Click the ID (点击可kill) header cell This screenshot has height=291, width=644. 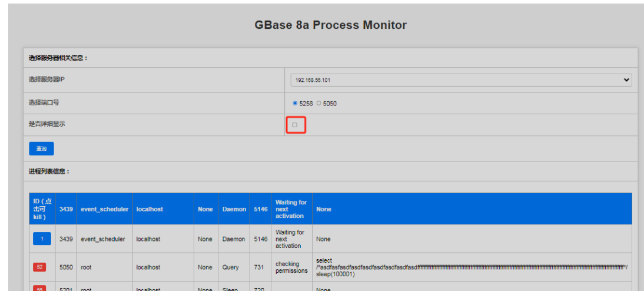coord(42,209)
